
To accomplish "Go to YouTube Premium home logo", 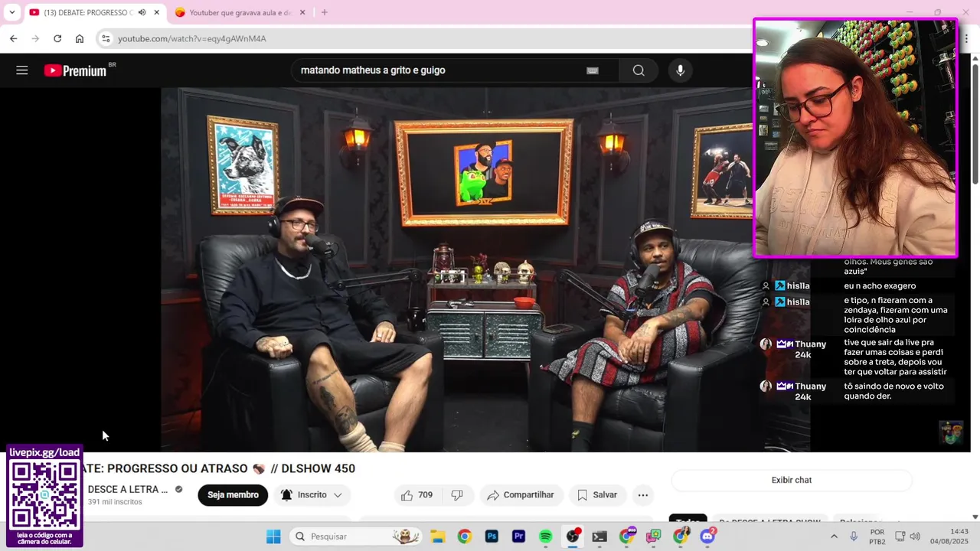I will [x=75, y=70].
